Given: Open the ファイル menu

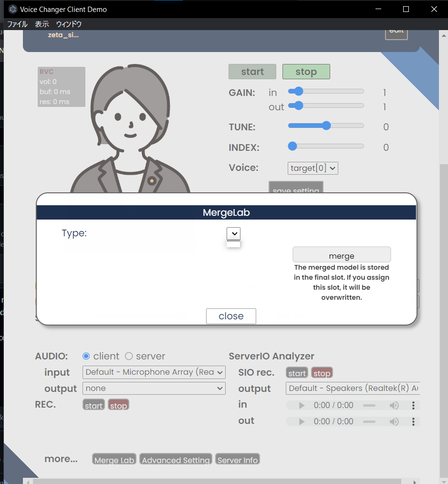Looking at the screenshot, I should point(17,24).
